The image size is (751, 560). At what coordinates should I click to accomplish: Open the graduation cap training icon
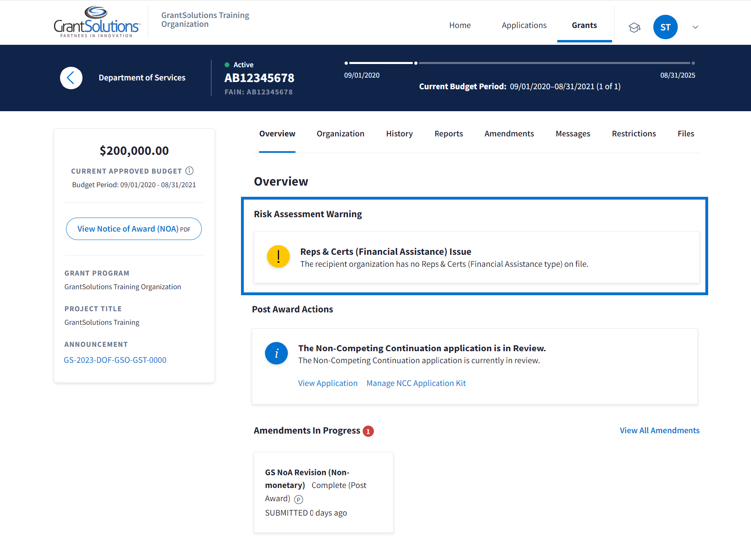coord(634,28)
